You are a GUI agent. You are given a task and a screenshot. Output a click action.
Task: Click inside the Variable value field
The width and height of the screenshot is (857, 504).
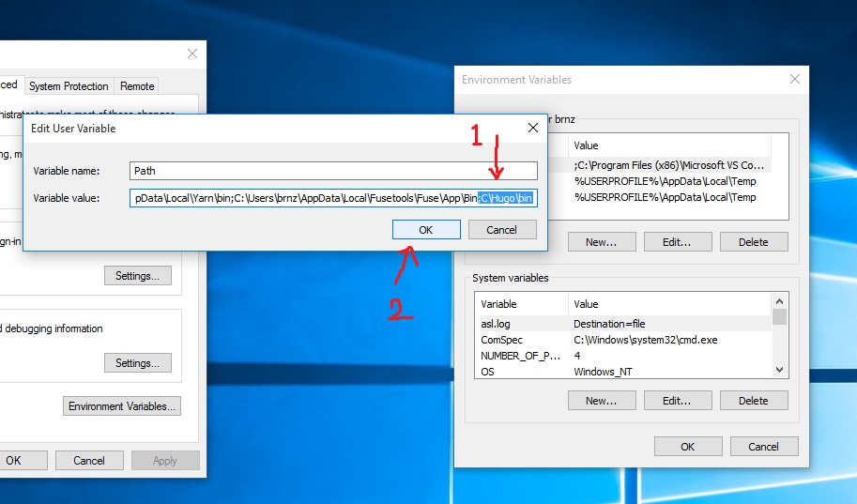[333, 198]
